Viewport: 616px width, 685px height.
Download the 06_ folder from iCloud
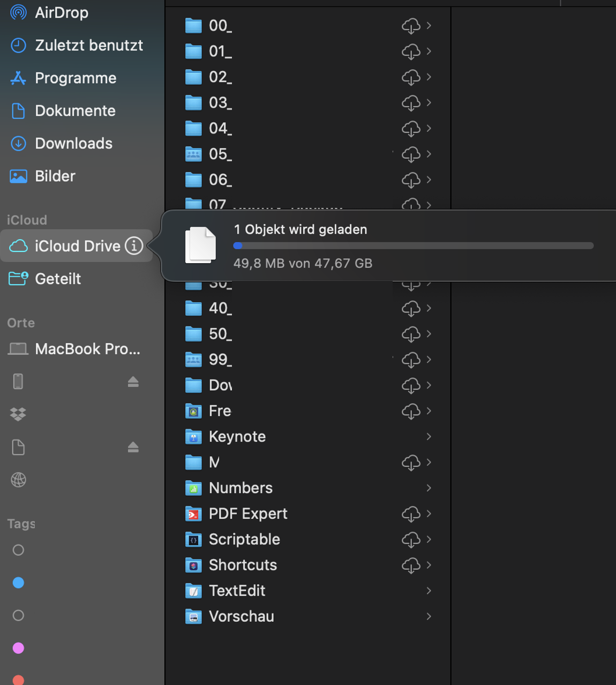411,180
